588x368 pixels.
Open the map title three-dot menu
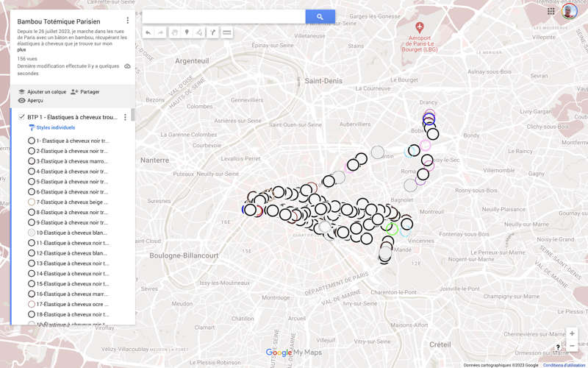click(x=127, y=21)
